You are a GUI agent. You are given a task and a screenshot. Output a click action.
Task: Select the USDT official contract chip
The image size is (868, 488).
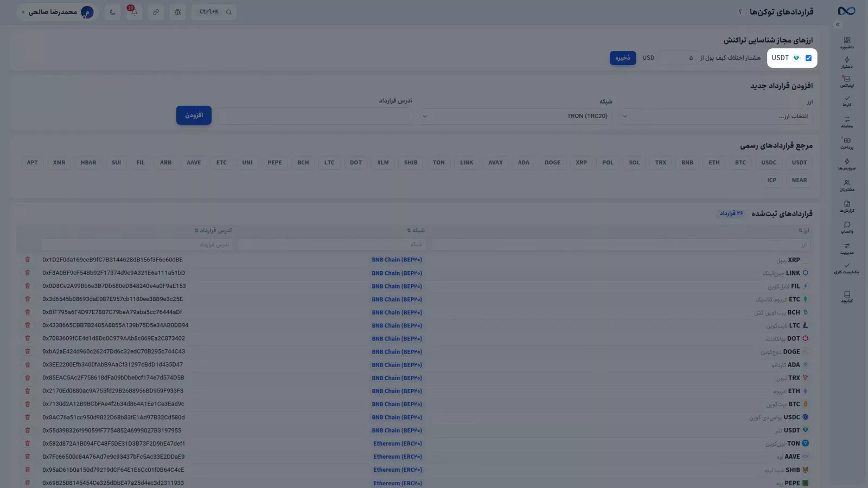[x=799, y=163]
